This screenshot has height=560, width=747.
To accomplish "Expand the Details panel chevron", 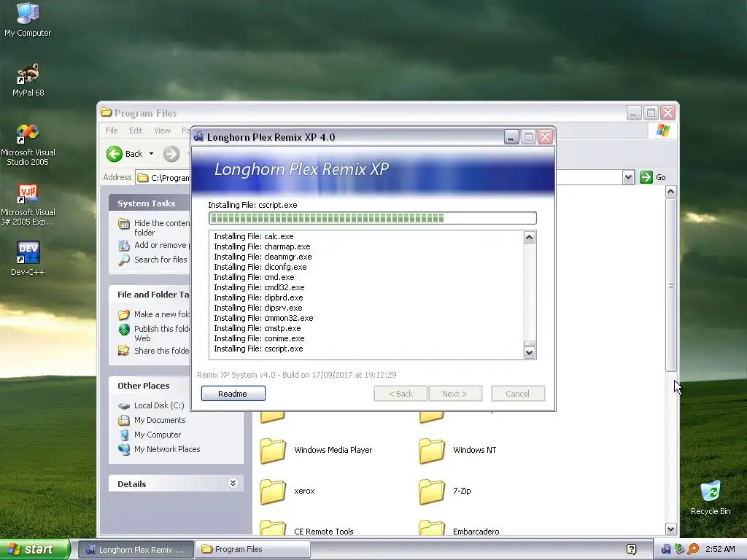I will coord(233,483).
